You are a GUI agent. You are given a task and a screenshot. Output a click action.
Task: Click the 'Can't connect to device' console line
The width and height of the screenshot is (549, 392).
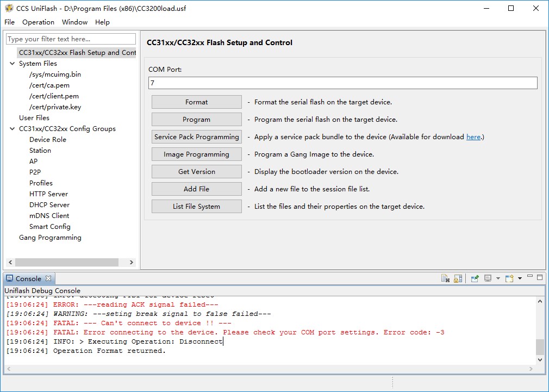pos(119,323)
